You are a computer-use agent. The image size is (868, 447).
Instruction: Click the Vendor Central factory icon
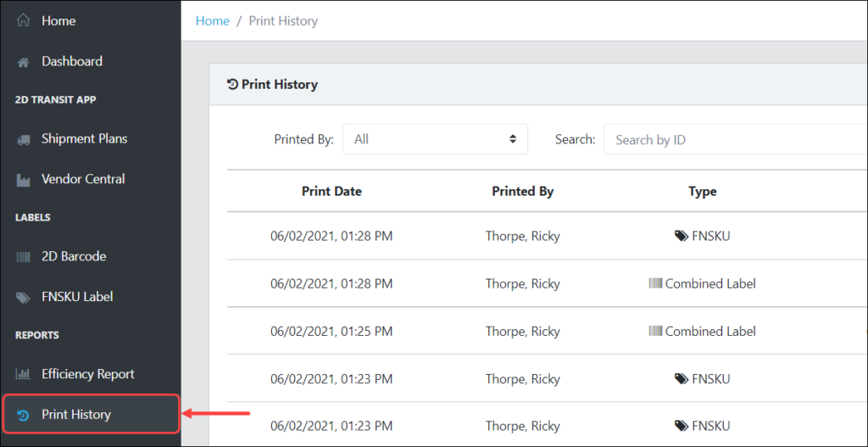point(23,180)
